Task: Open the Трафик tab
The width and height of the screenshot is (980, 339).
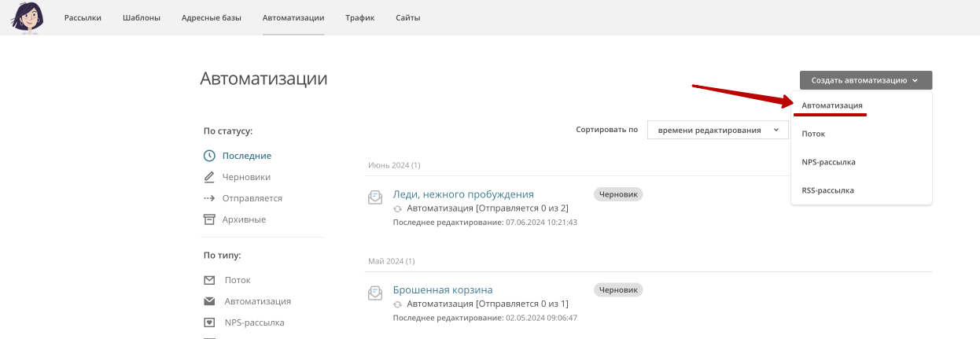Action: pyautogui.click(x=359, y=18)
